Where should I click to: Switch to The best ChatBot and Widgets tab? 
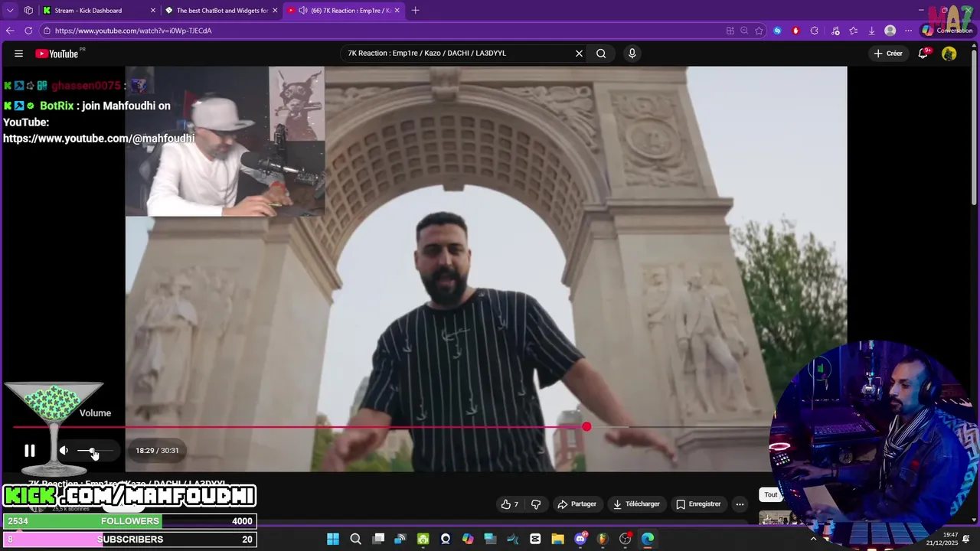coord(222,11)
